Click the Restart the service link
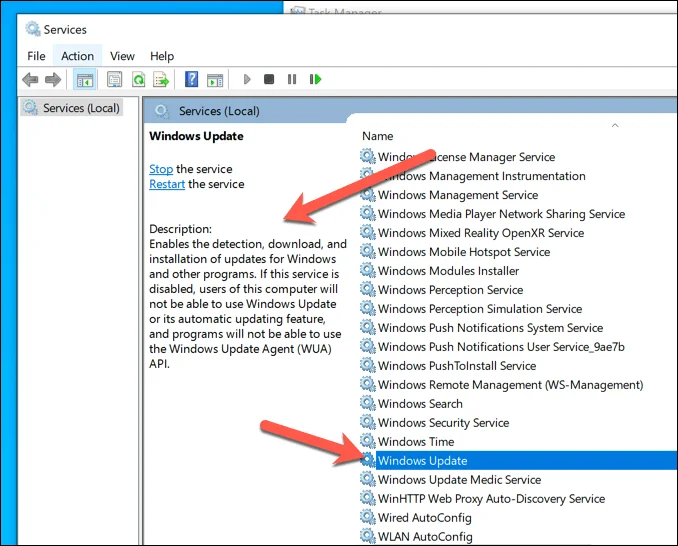678x546 pixels. [x=167, y=184]
